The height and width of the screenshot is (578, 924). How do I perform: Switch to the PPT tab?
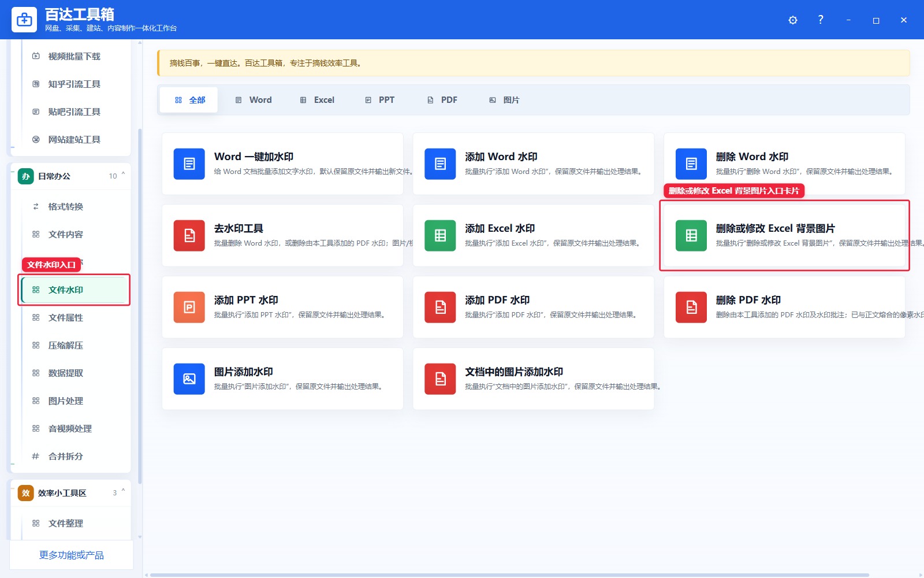tap(380, 100)
